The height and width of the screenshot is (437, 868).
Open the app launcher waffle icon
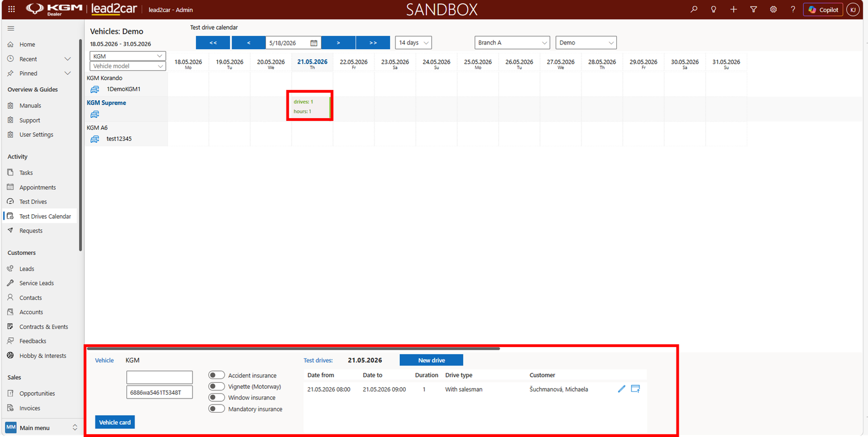[x=11, y=9]
